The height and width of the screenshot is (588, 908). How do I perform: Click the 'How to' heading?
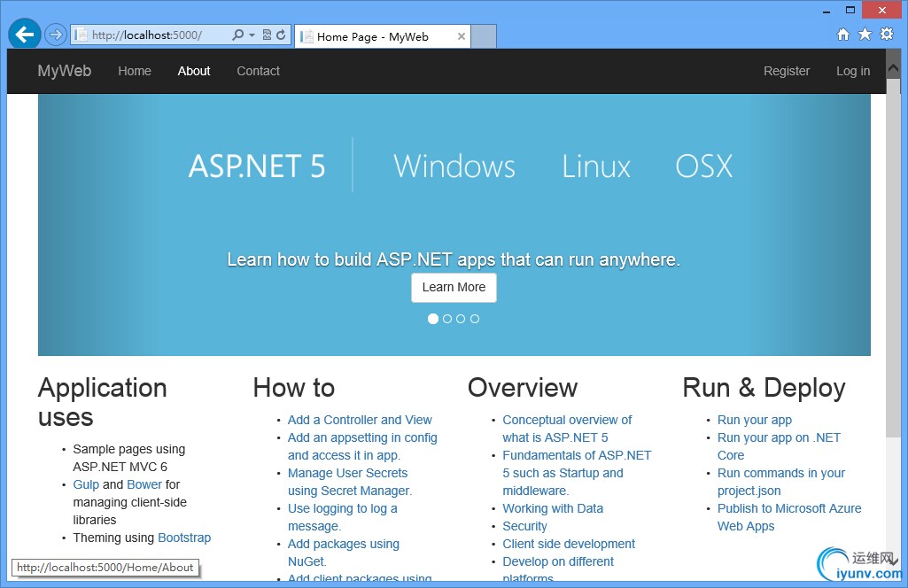tap(293, 388)
